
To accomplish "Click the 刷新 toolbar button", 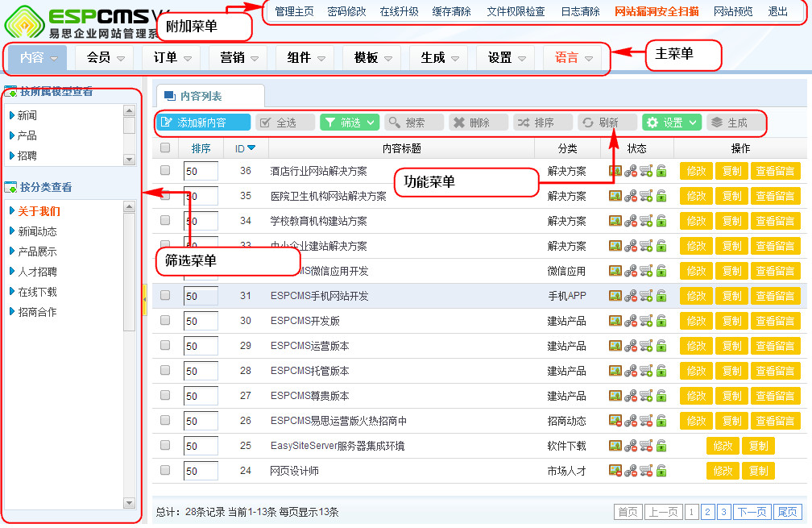I will [607, 123].
